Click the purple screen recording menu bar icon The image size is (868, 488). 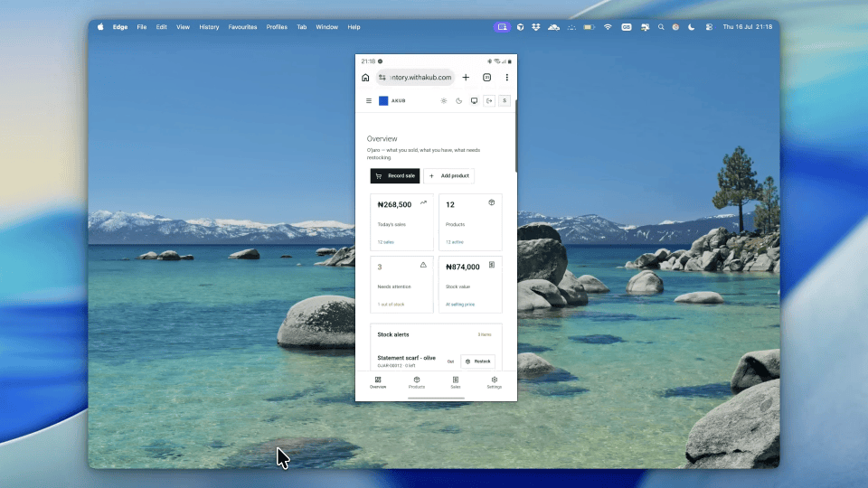[x=502, y=26]
